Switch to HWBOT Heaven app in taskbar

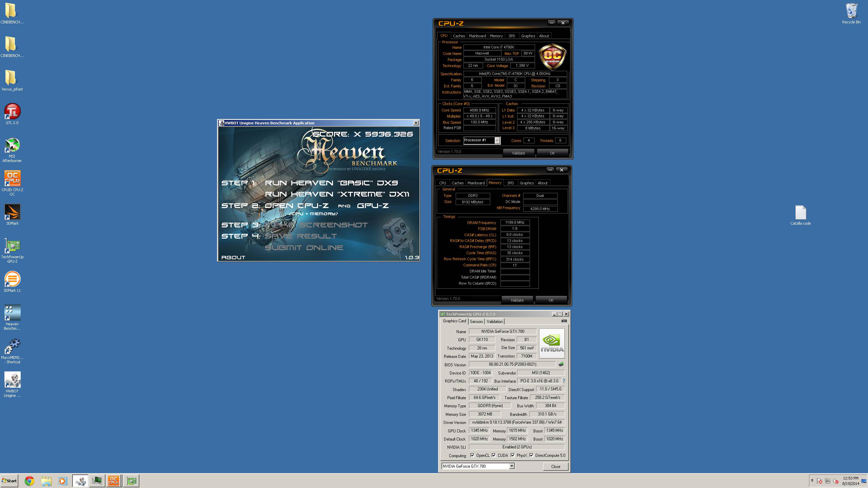coord(80,481)
